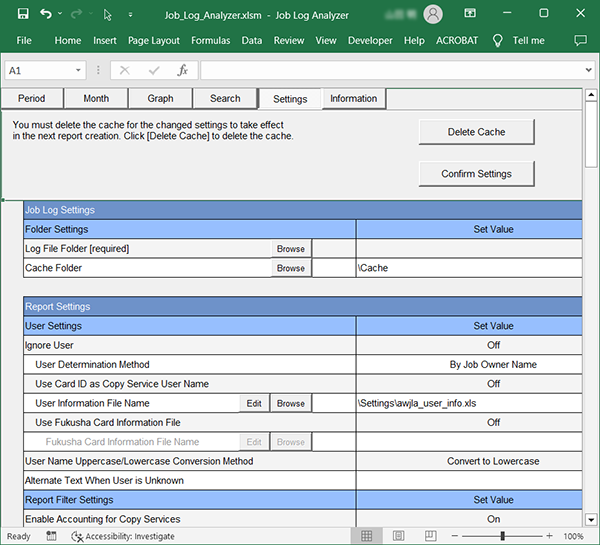The width and height of the screenshot is (600, 545).
Task: Click inside the formula bar input
Action: [x=392, y=70]
